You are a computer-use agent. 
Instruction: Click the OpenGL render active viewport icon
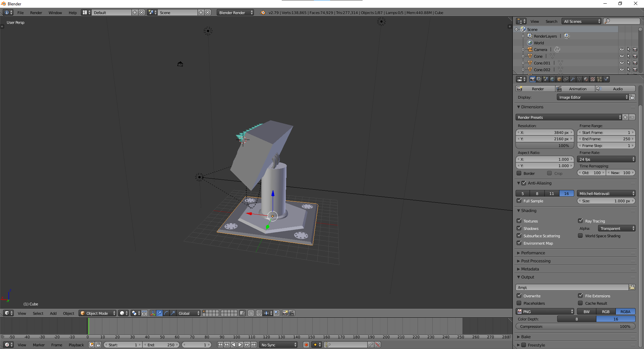click(285, 313)
